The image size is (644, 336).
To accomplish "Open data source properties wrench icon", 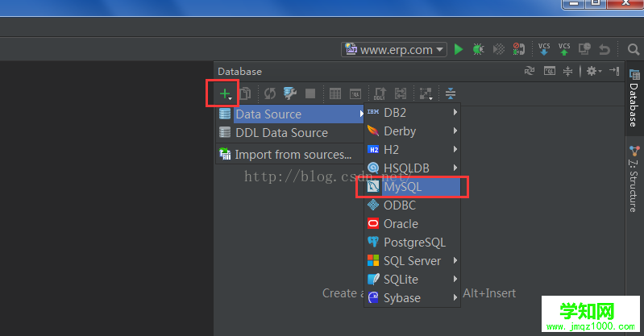I will pos(290,93).
